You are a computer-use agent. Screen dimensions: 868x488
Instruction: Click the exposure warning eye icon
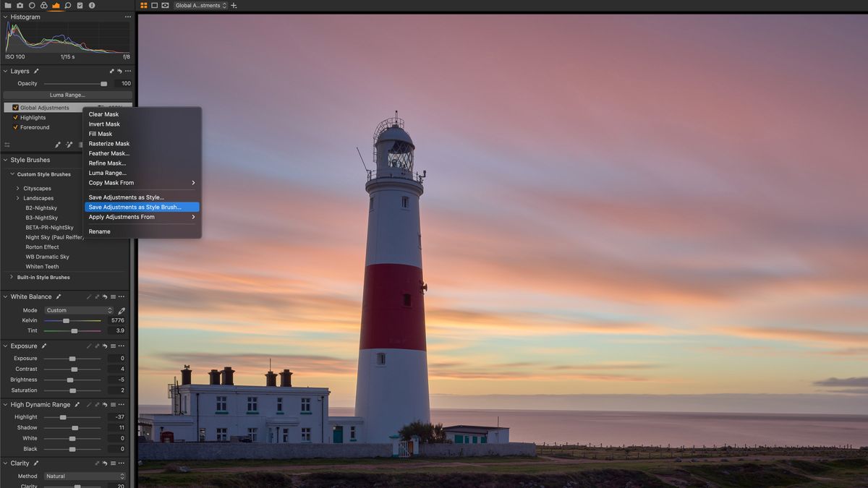pyautogui.click(x=166, y=5)
